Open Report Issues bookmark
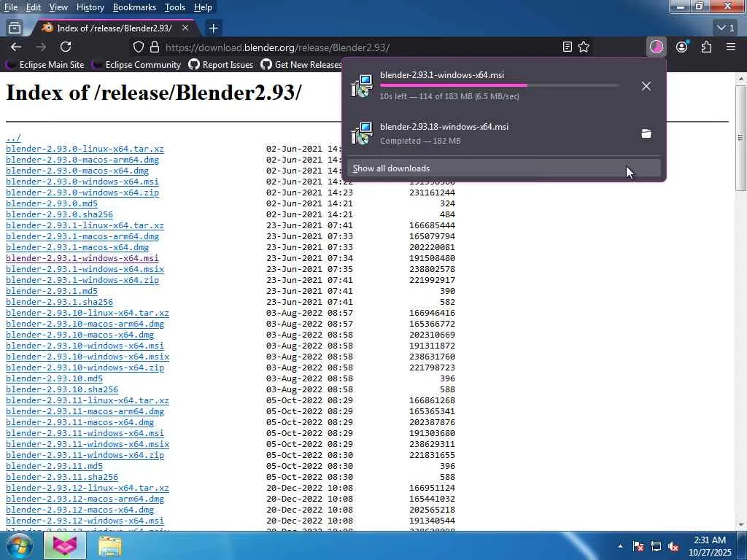 [221, 65]
